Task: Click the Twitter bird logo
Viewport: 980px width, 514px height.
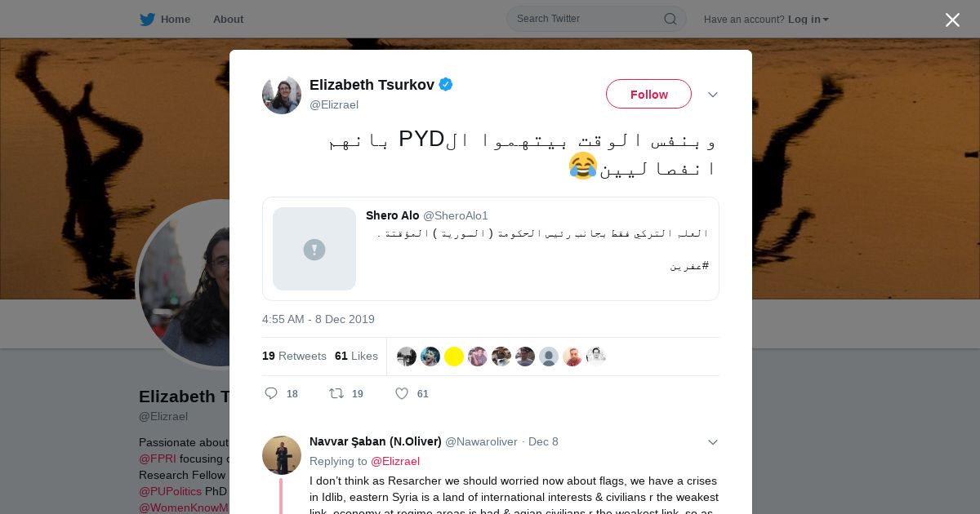Action: (x=147, y=19)
